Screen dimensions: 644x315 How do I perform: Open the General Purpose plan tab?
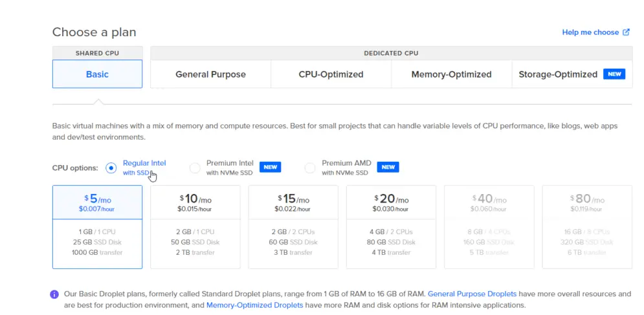(x=210, y=74)
